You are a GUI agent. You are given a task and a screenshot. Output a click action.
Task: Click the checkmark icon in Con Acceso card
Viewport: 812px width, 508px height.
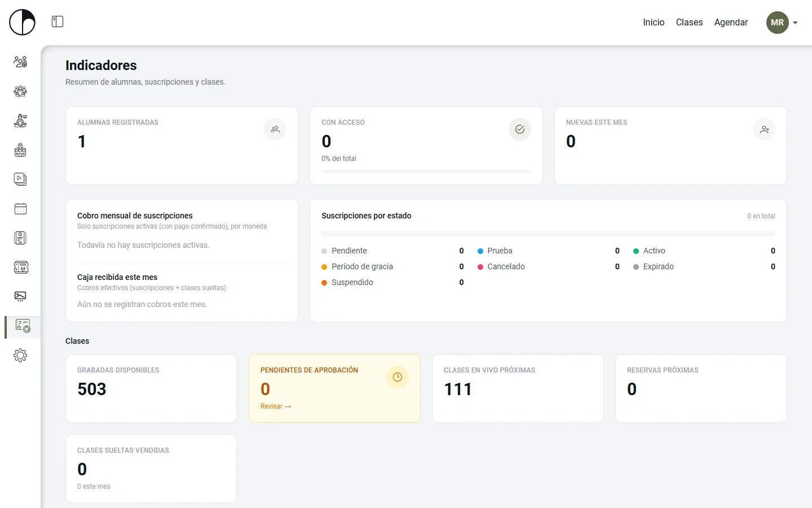click(520, 129)
